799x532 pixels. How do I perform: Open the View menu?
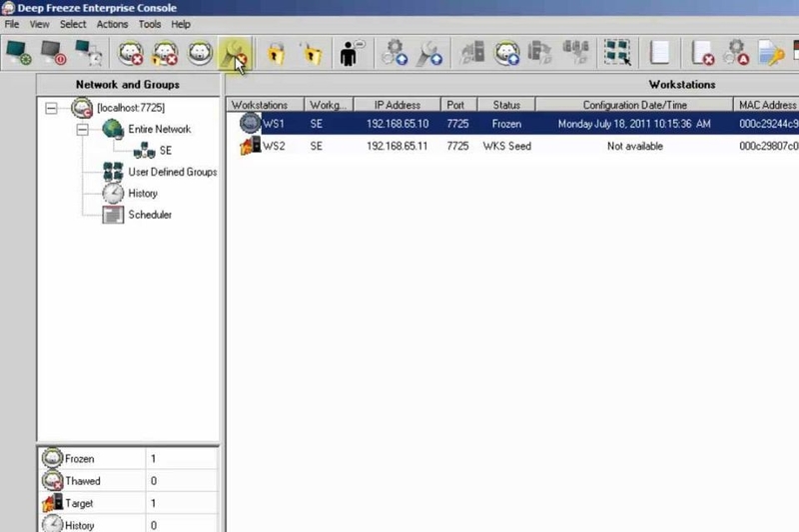pos(39,24)
